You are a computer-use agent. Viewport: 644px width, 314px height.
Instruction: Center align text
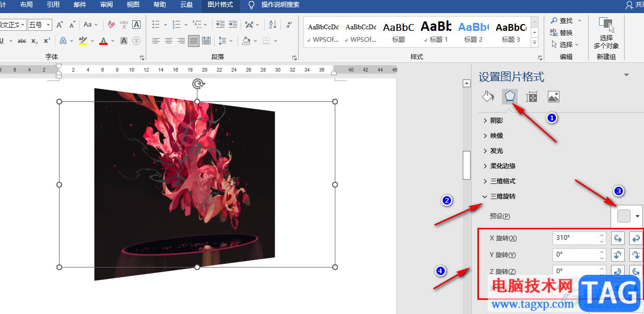coord(169,41)
